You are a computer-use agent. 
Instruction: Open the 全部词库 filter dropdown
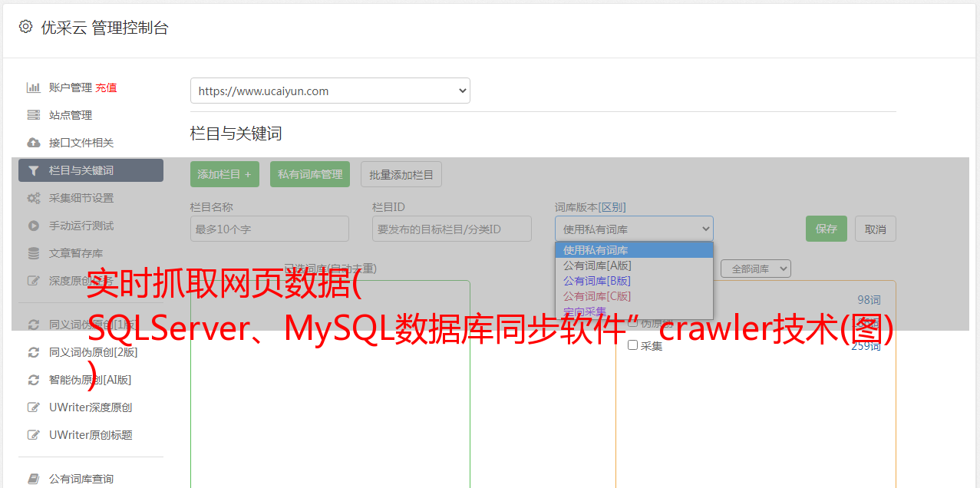pos(756,269)
